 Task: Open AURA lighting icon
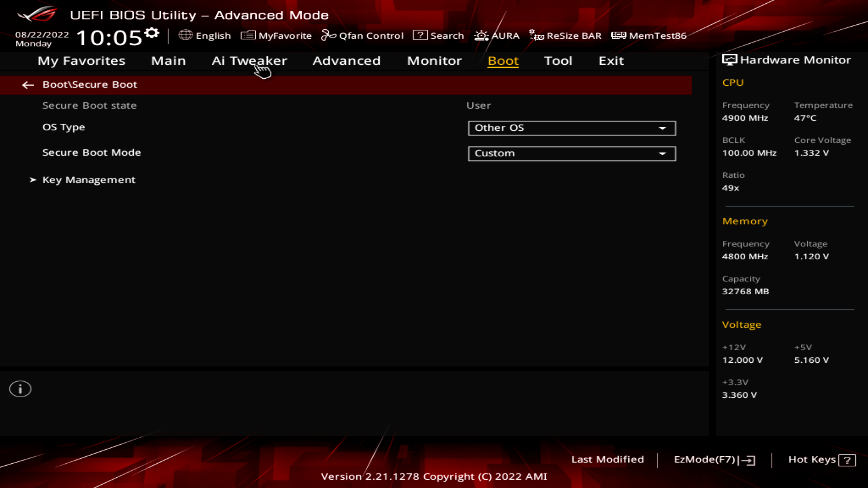(x=481, y=35)
